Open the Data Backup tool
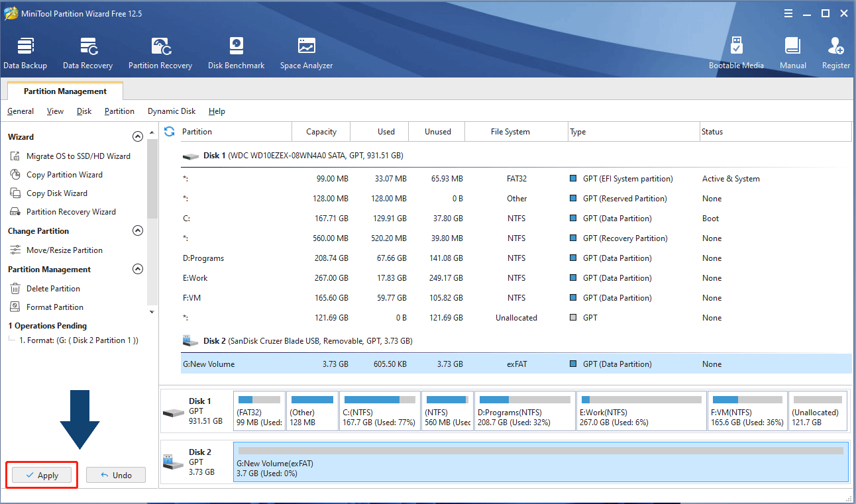 tap(25, 53)
